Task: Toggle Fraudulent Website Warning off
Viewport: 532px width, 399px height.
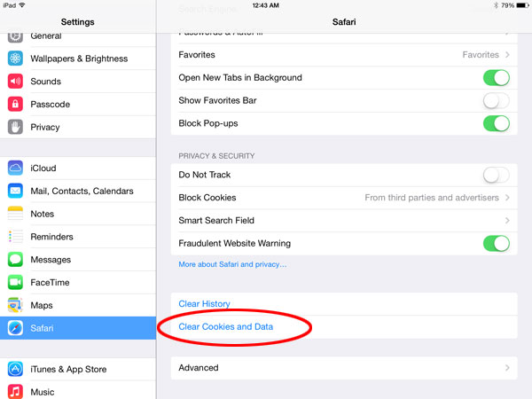Action: (496, 244)
